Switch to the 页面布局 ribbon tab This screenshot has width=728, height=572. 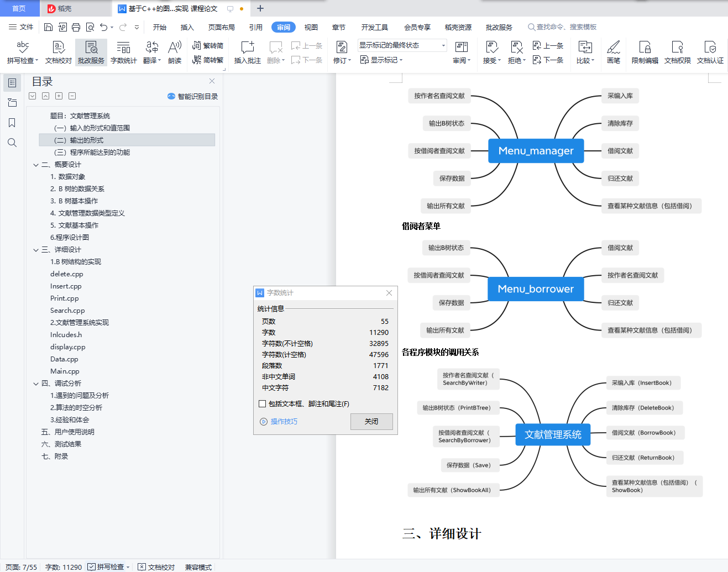[222, 27]
